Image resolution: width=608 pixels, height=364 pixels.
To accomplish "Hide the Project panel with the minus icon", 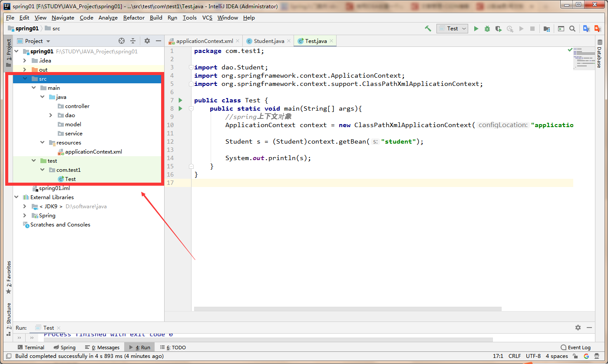I will tap(159, 41).
